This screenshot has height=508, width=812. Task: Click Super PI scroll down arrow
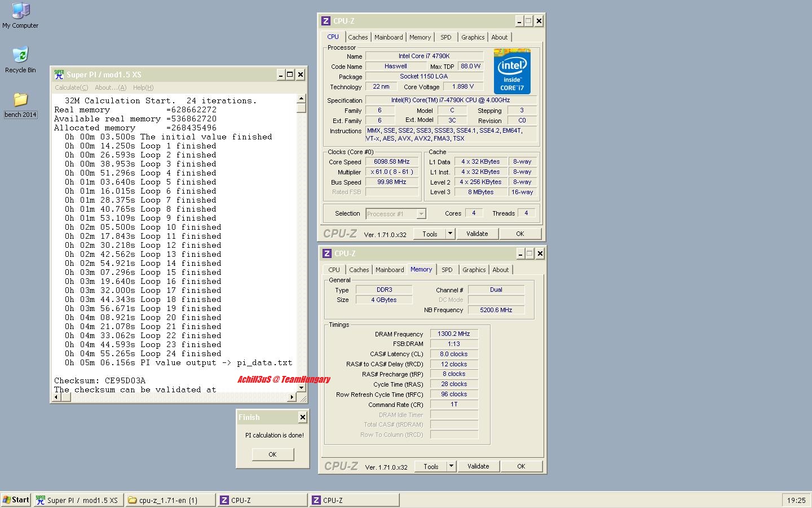point(302,388)
